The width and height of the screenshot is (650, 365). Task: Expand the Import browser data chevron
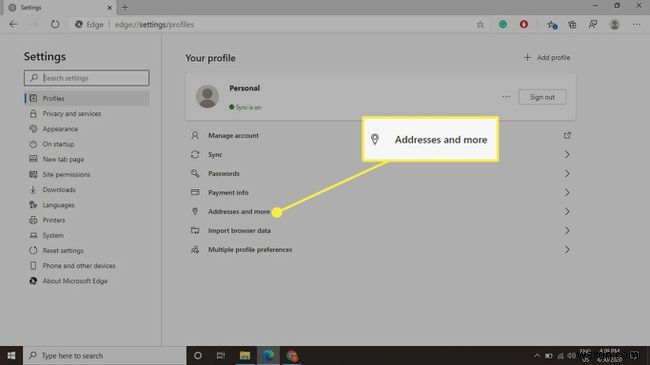tap(567, 231)
